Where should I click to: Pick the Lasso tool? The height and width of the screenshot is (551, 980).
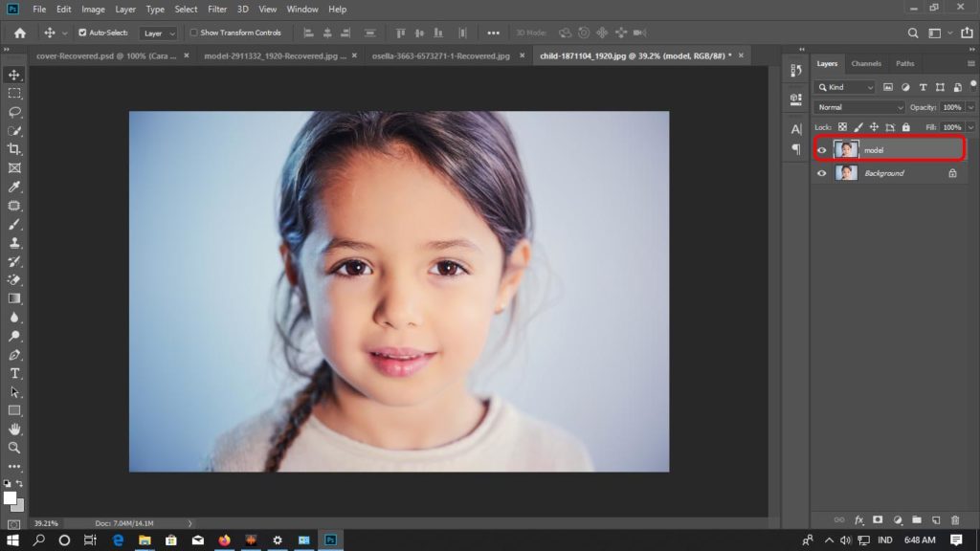tap(14, 113)
